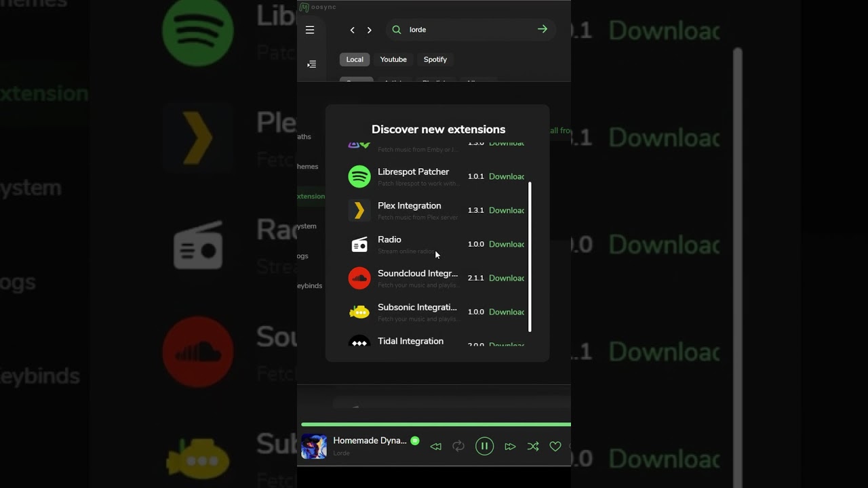868x488 pixels.
Task: Click the Librespot Patcher Spotify icon
Action: [x=359, y=176]
